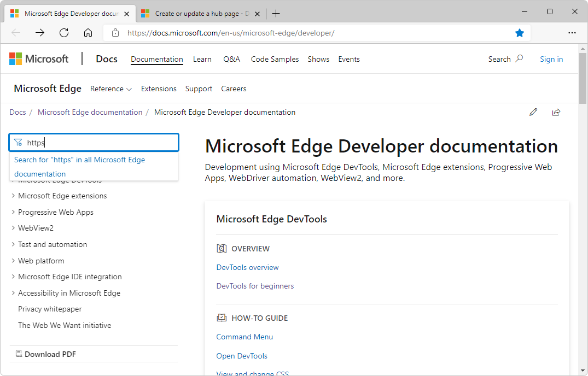The height and width of the screenshot is (376, 588).
Task: Click the Microsoft logo in the header
Action: [x=38, y=58]
